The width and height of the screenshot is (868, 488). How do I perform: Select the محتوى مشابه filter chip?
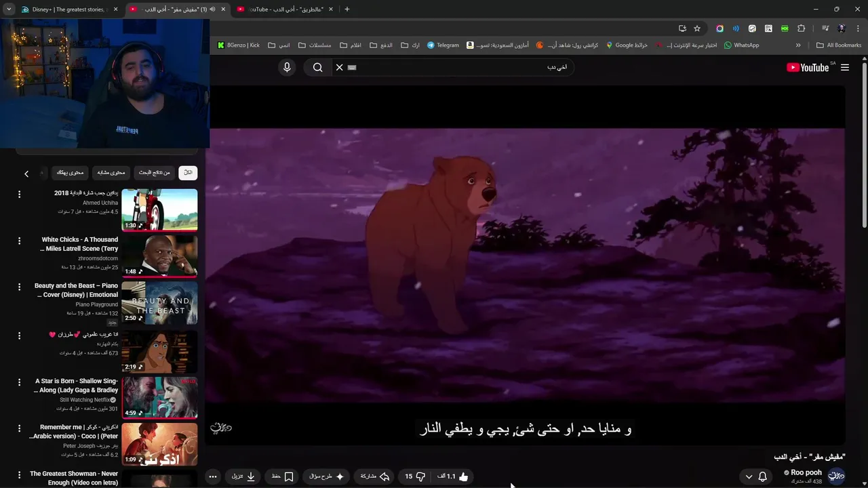[111, 173]
